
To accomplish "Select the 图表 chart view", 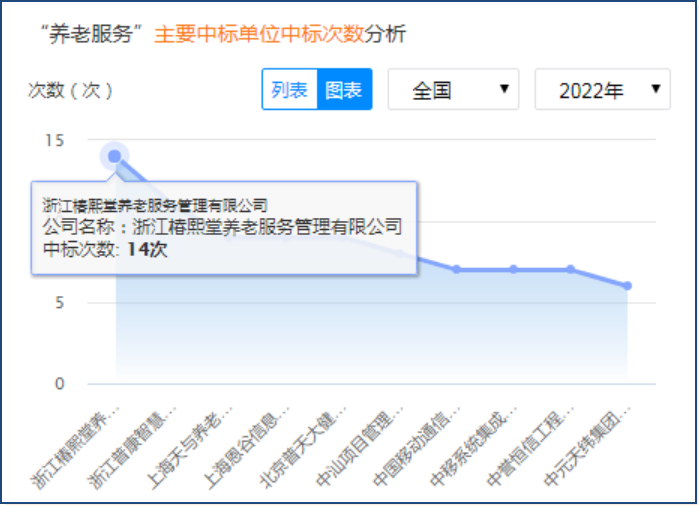I will point(345,90).
